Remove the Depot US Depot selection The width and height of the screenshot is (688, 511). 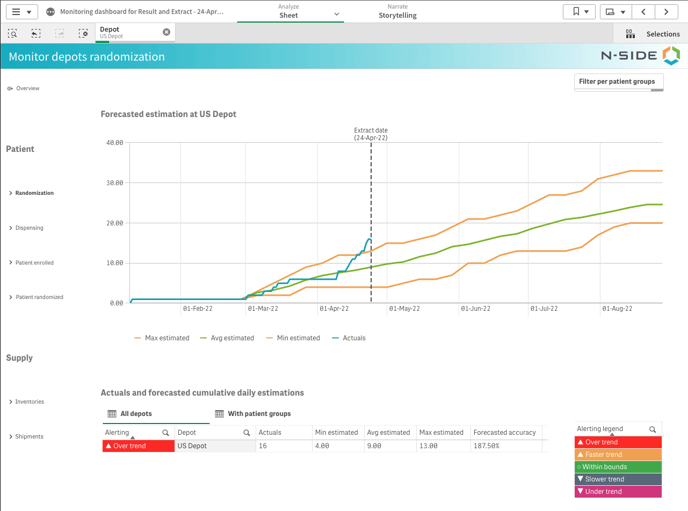[167, 32]
